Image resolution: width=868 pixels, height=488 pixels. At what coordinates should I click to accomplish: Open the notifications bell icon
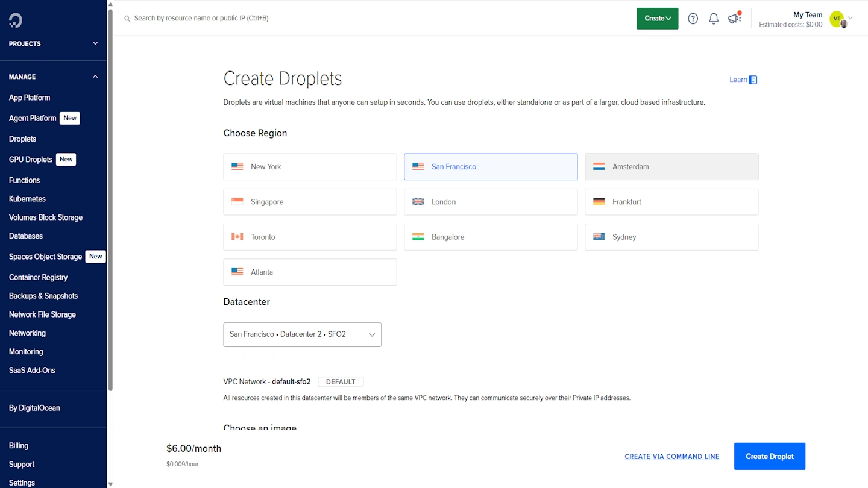point(714,19)
